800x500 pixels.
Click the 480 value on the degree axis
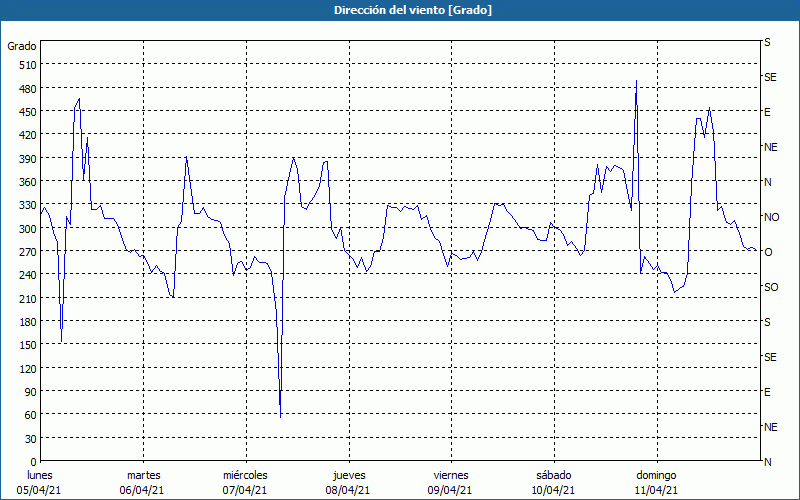pyautogui.click(x=28, y=89)
